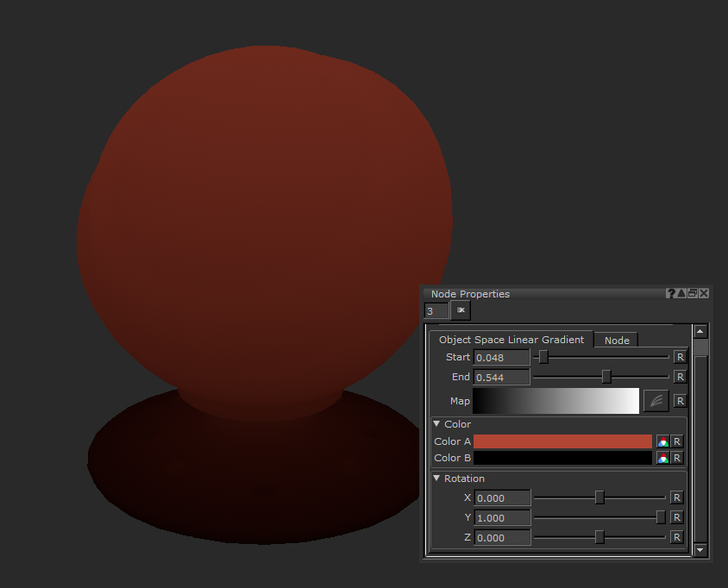
Task: Click the Rotation Z value field
Action: 502,538
